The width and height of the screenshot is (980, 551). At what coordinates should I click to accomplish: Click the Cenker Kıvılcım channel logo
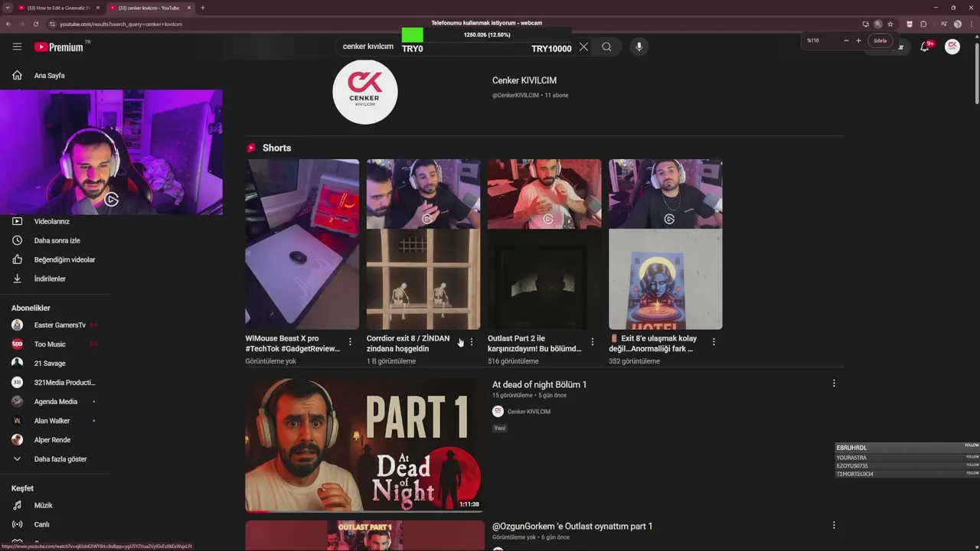[365, 92]
